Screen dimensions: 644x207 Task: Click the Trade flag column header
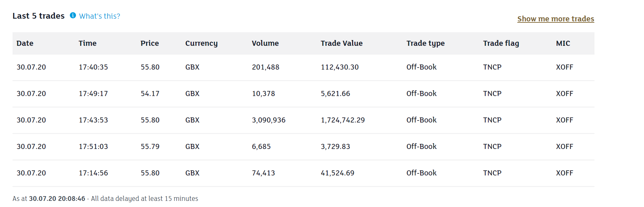coord(501,43)
